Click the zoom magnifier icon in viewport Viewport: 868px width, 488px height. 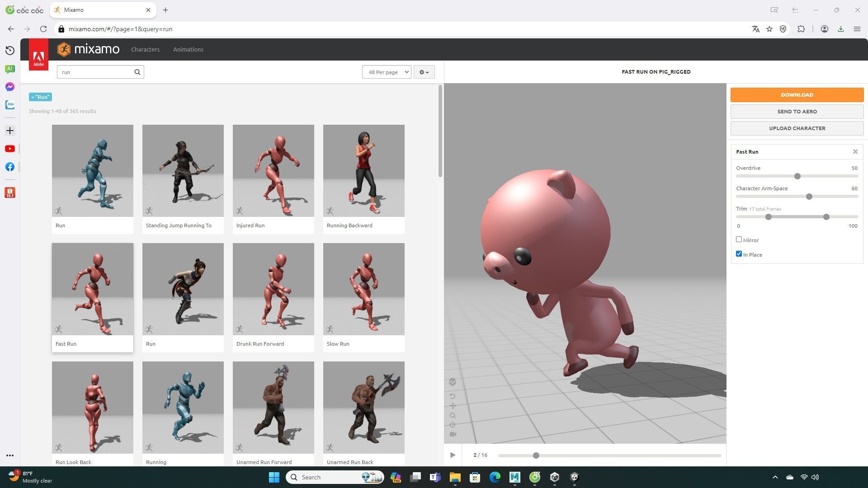tap(453, 415)
